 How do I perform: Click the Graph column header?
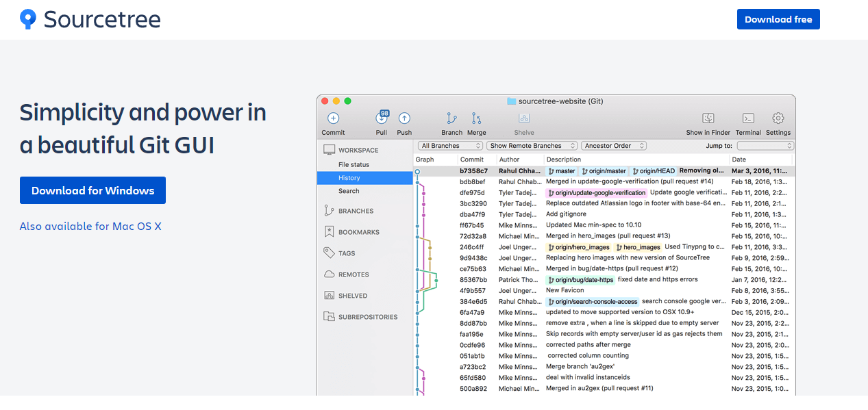click(435, 159)
